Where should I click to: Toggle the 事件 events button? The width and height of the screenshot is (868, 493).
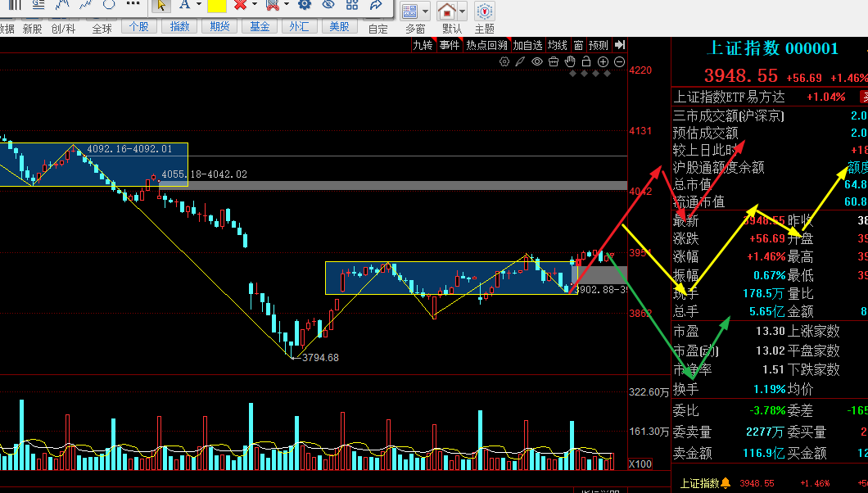pyautogui.click(x=450, y=45)
